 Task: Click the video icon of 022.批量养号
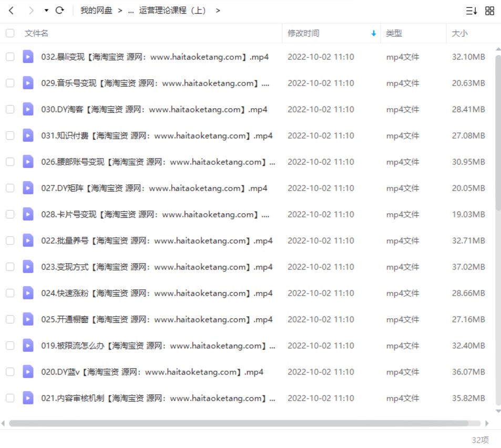click(28, 241)
